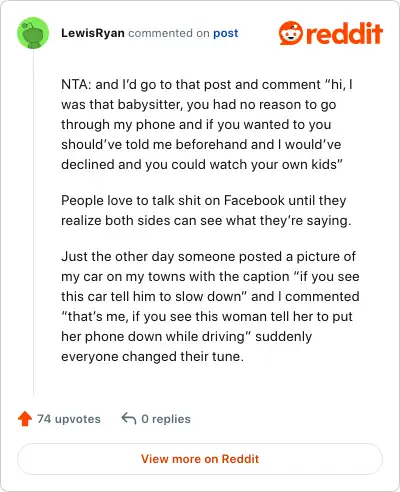
Task: Click the "74 upvotes" count label
Action: tap(69, 419)
